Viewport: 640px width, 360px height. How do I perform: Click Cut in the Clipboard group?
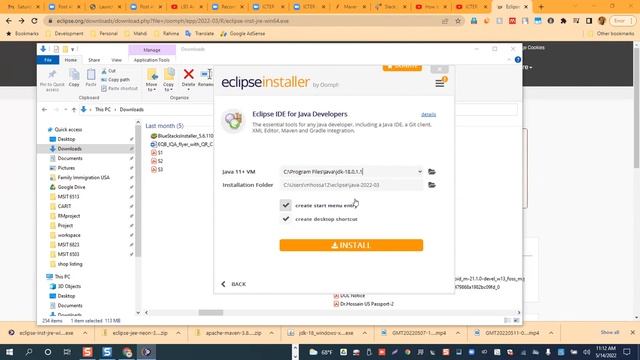pyautogui.click(x=109, y=71)
